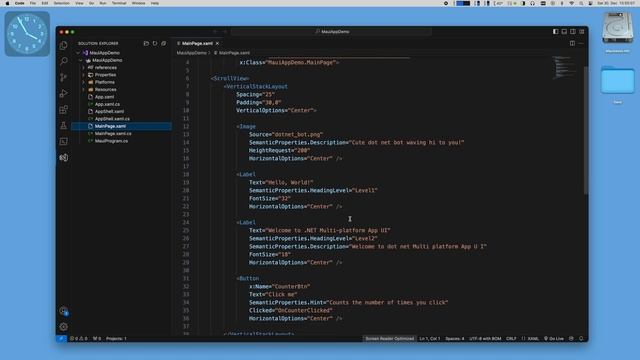
Task: Go back using the title bar arrow
Action: coord(215,31)
